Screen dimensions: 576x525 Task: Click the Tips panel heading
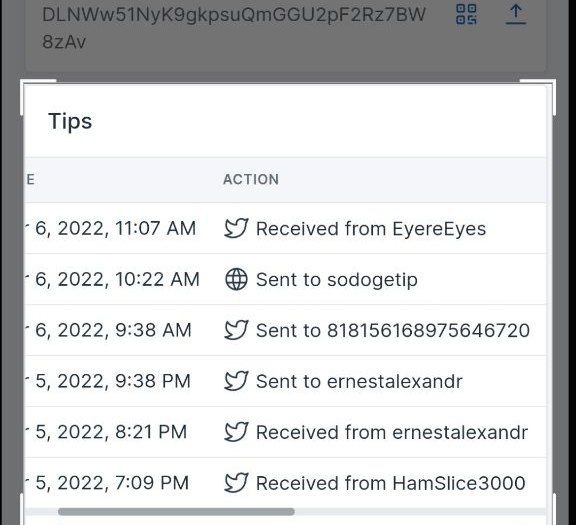tap(70, 121)
